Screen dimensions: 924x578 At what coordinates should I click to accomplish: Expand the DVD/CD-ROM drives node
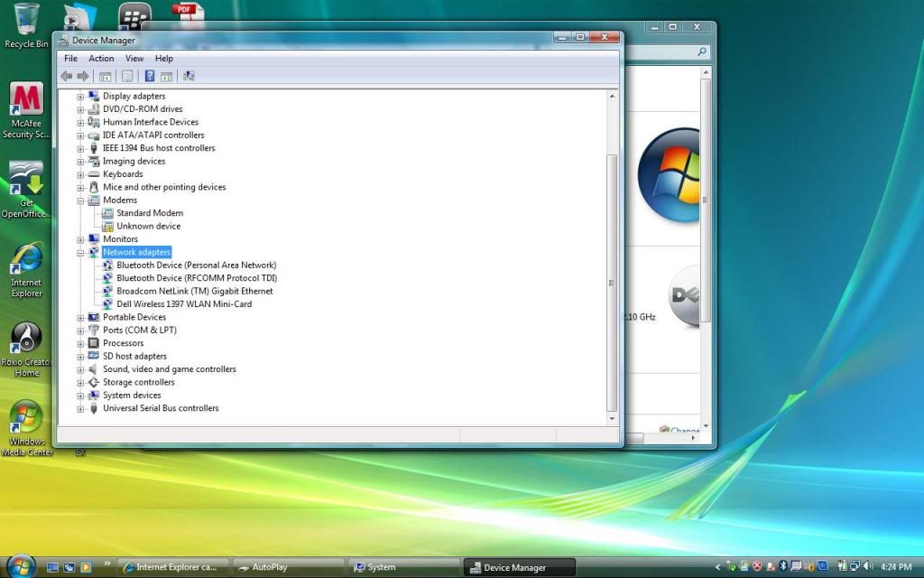pos(80,109)
